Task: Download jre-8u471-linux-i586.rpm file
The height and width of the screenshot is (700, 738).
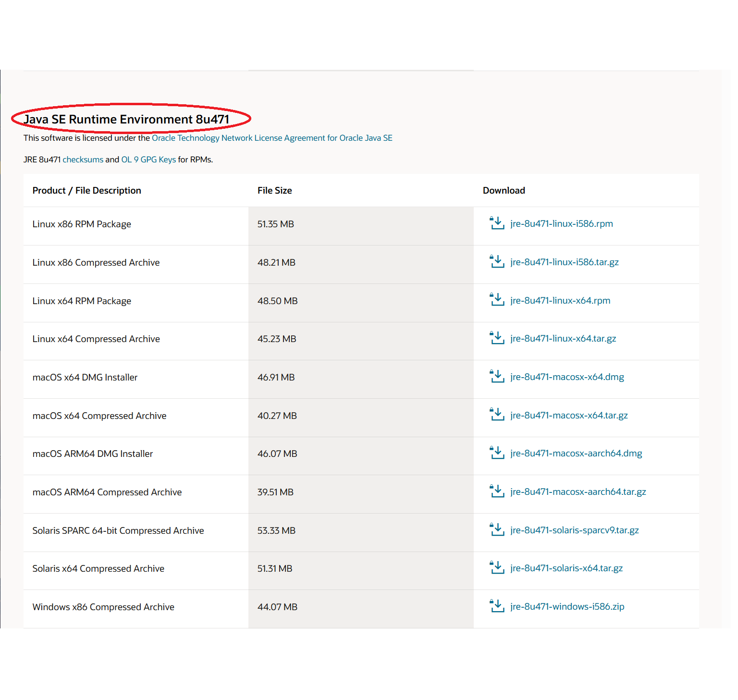Action: pyautogui.click(x=561, y=223)
